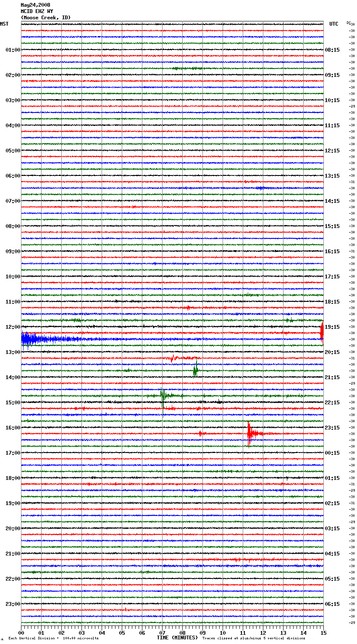Select the station code MCID EHZ WY
The image size is (357, 644).
pyautogui.click(x=37, y=11)
